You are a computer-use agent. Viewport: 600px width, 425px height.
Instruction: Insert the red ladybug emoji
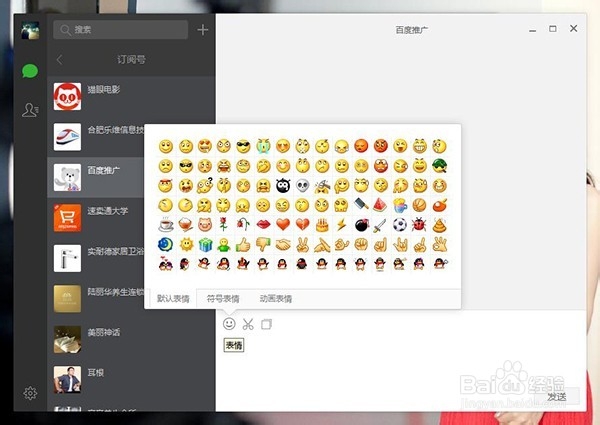tap(419, 225)
